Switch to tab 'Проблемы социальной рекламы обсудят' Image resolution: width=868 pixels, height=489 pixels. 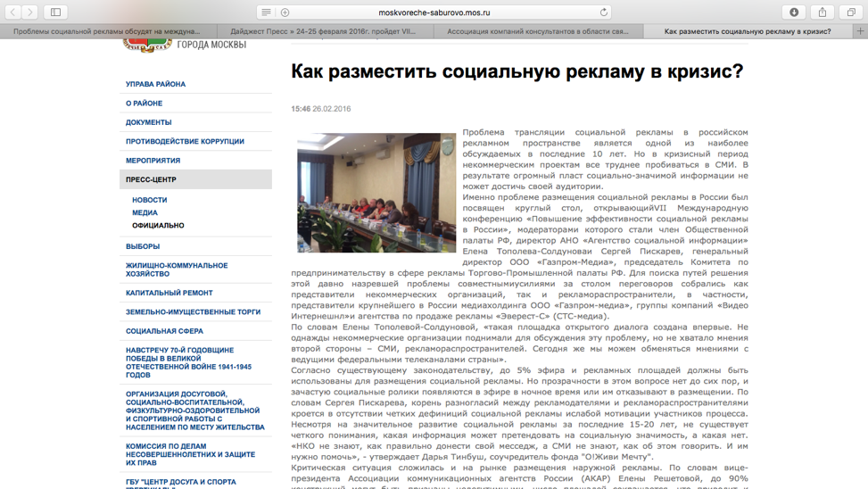tap(108, 31)
